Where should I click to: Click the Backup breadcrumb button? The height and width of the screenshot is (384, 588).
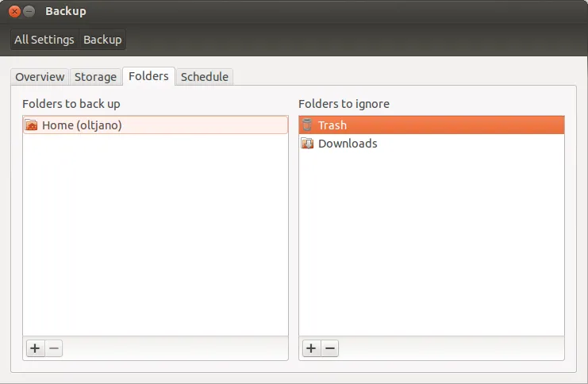[102, 40]
